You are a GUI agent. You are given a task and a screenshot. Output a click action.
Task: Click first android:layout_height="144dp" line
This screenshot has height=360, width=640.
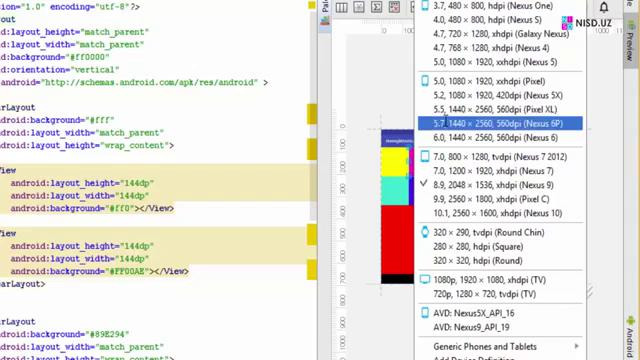82,183
